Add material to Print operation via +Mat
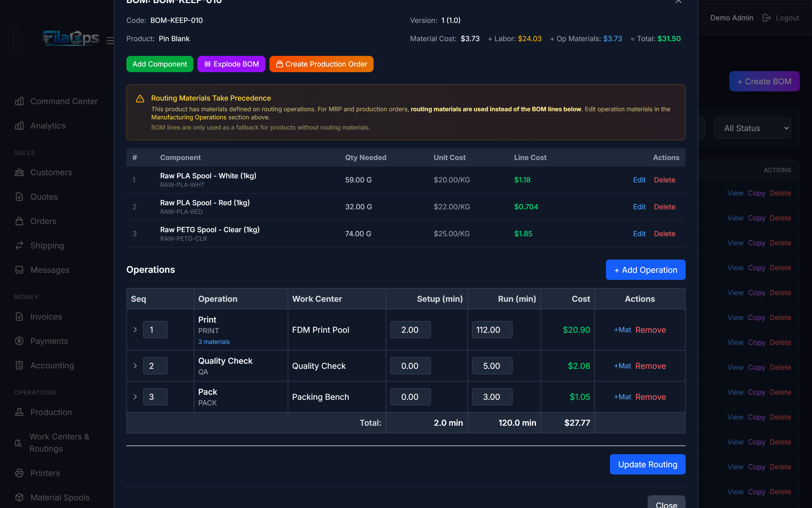812x508 pixels. [622, 330]
